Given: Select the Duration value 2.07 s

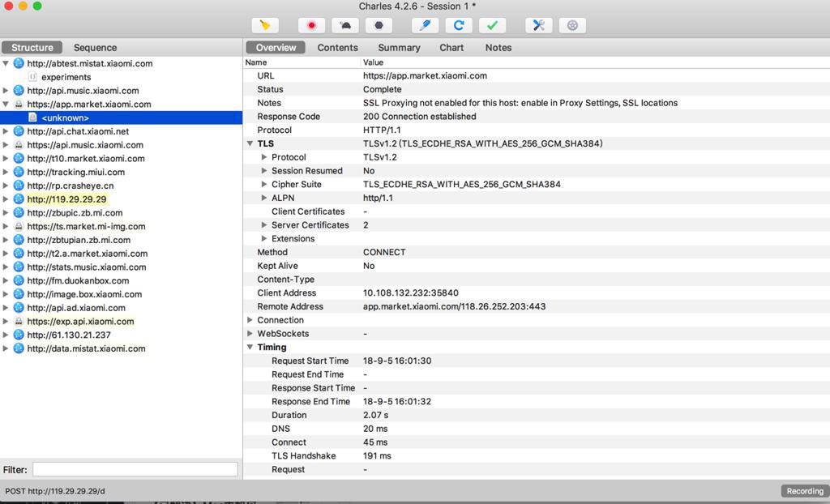Looking at the screenshot, I should (376, 415).
